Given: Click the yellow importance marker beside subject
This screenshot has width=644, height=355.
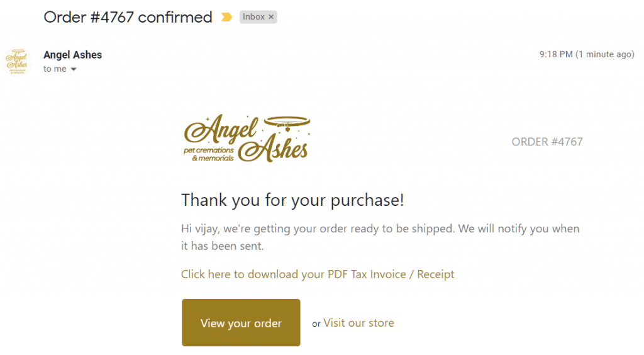Looking at the screenshot, I should pos(226,17).
